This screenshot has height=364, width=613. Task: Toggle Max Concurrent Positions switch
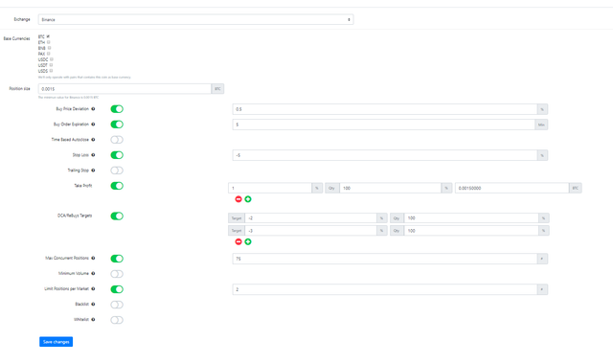(x=117, y=259)
